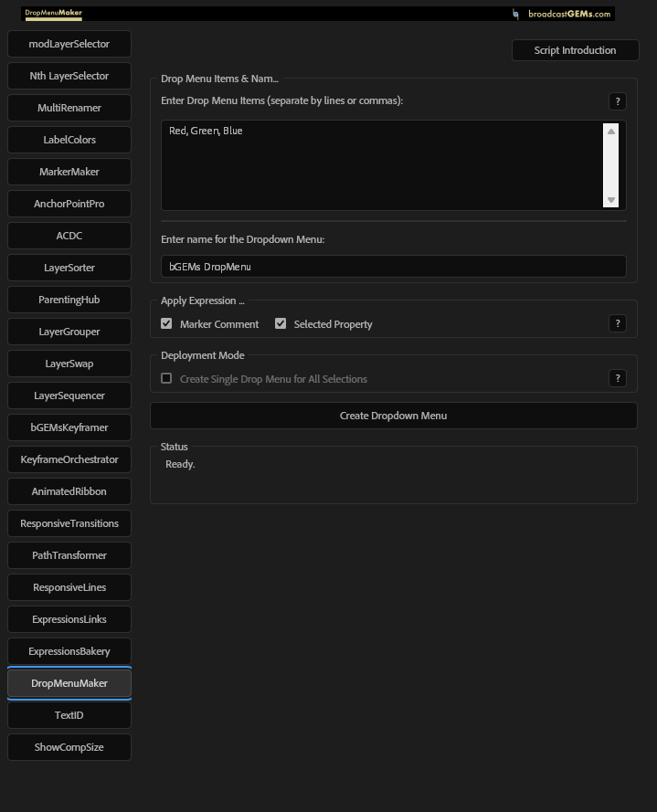Open LabelColors from the sidebar
Image resolution: width=657 pixels, height=812 pixels.
click(69, 140)
